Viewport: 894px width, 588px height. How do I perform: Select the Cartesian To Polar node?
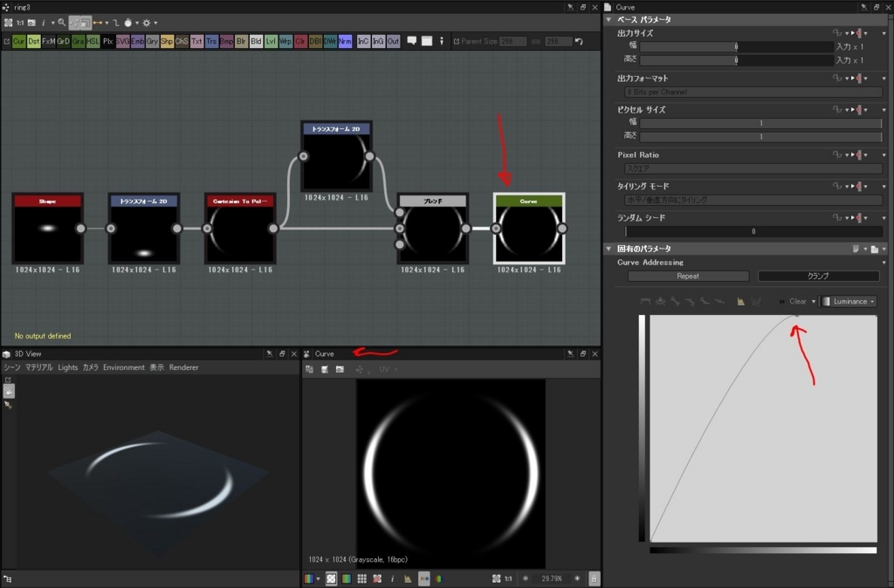pos(240,228)
